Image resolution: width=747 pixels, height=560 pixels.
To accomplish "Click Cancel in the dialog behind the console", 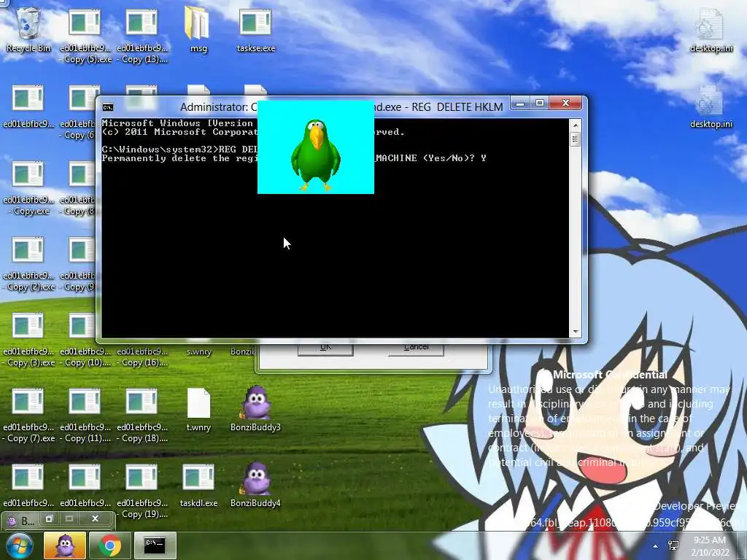I will pos(416,349).
